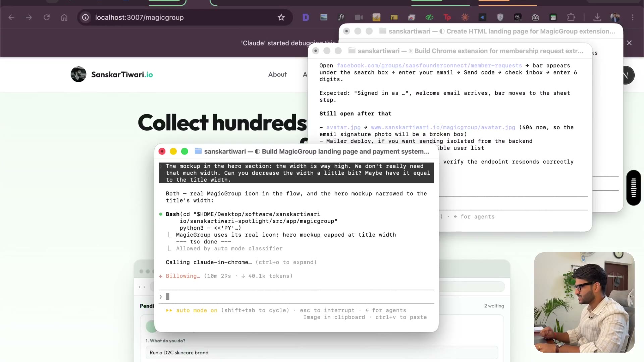Viewport: 644px width, 362px height.
Task: Open the font identifier f? extension
Action: pyautogui.click(x=341, y=17)
